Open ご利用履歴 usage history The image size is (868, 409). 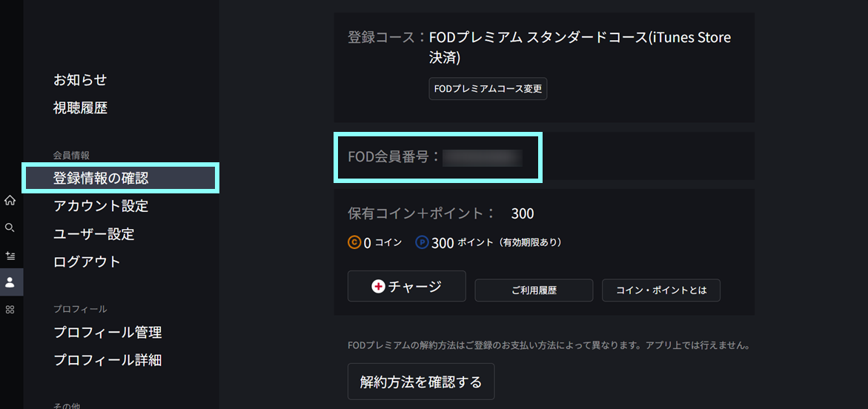[x=534, y=290]
